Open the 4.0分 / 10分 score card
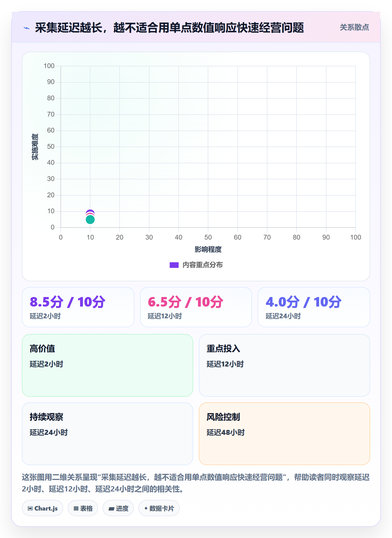Viewport: 392px width, 538px height. 314,307
